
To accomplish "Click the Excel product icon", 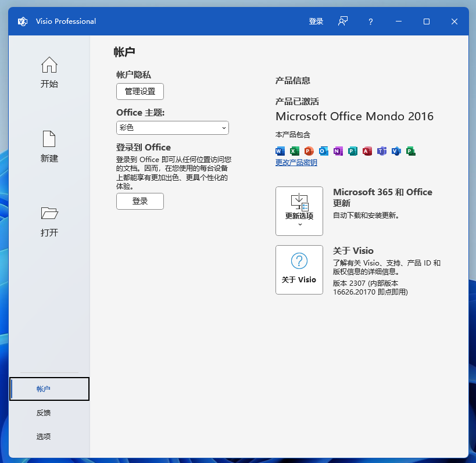I will click(295, 151).
